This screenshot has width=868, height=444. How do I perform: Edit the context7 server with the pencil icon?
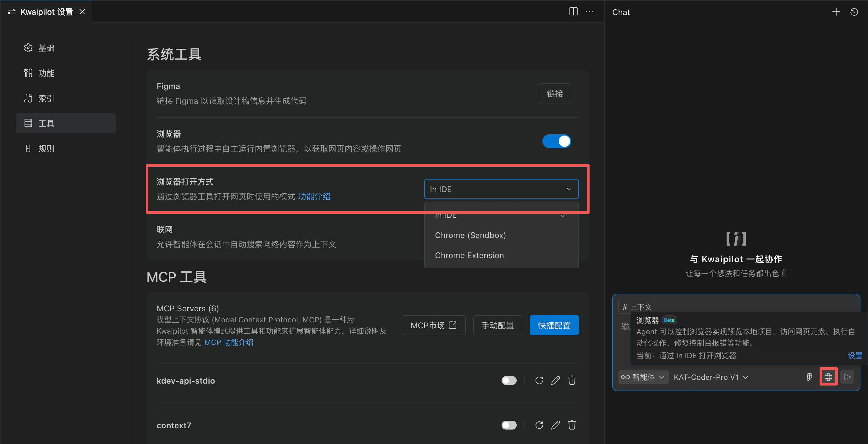tap(556, 425)
